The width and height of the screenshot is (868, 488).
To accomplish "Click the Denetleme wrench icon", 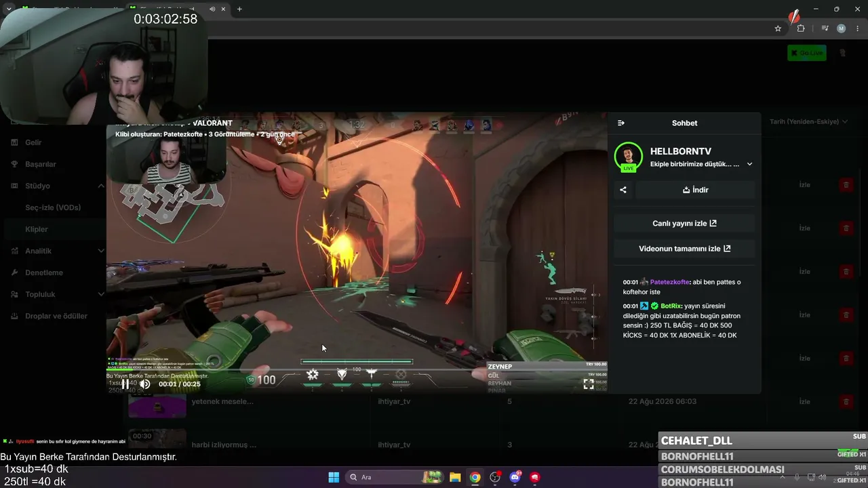I will point(15,272).
